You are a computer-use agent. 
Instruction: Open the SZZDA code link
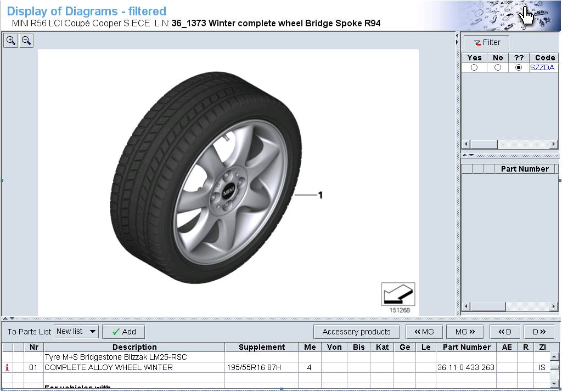point(542,68)
